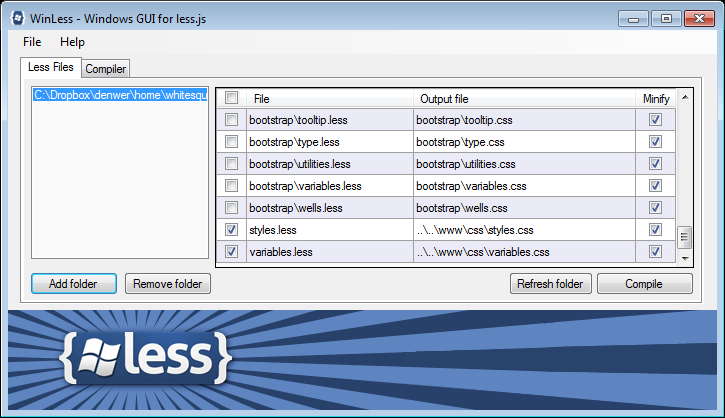Image resolution: width=725 pixels, height=418 pixels.
Task: Toggle the select-all checkbox in header row
Action: (x=231, y=98)
